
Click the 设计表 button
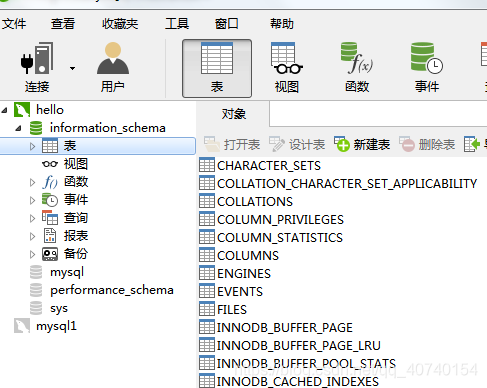[x=297, y=145]
